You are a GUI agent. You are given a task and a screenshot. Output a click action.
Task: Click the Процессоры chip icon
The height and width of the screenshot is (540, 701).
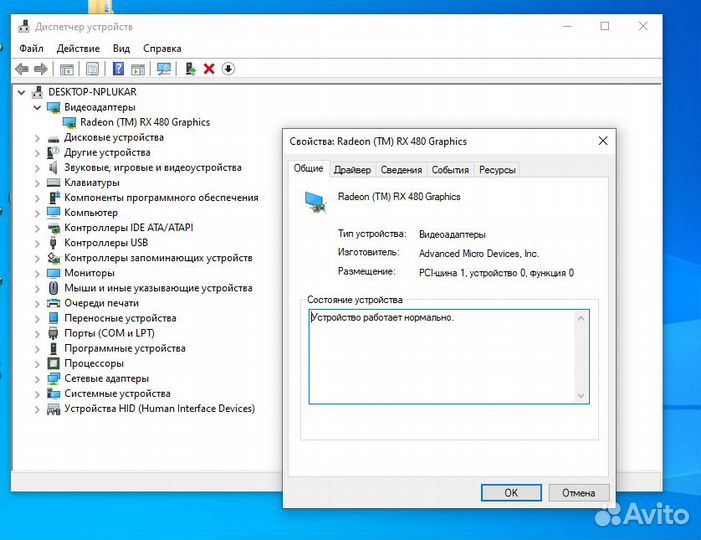coord(53,363)
